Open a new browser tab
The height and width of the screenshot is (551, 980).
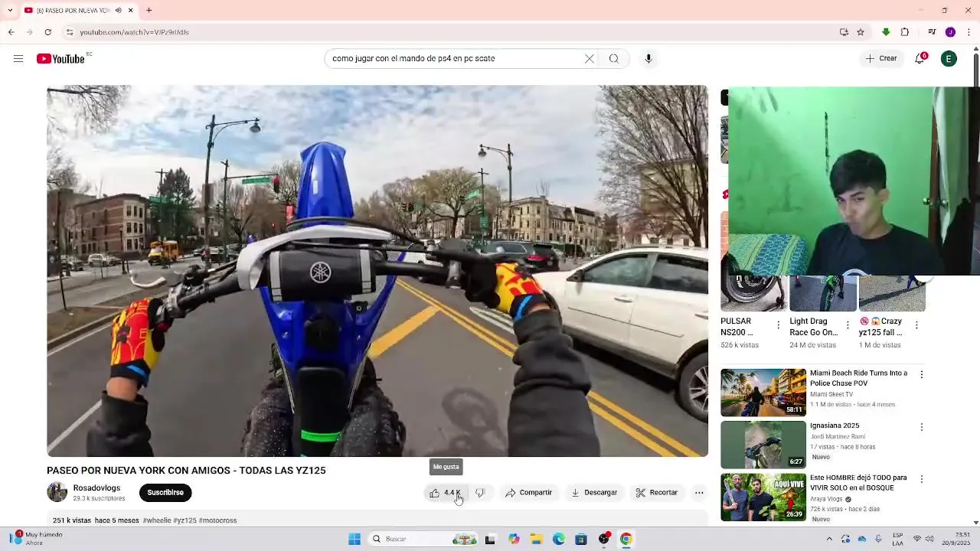[149, 10]
